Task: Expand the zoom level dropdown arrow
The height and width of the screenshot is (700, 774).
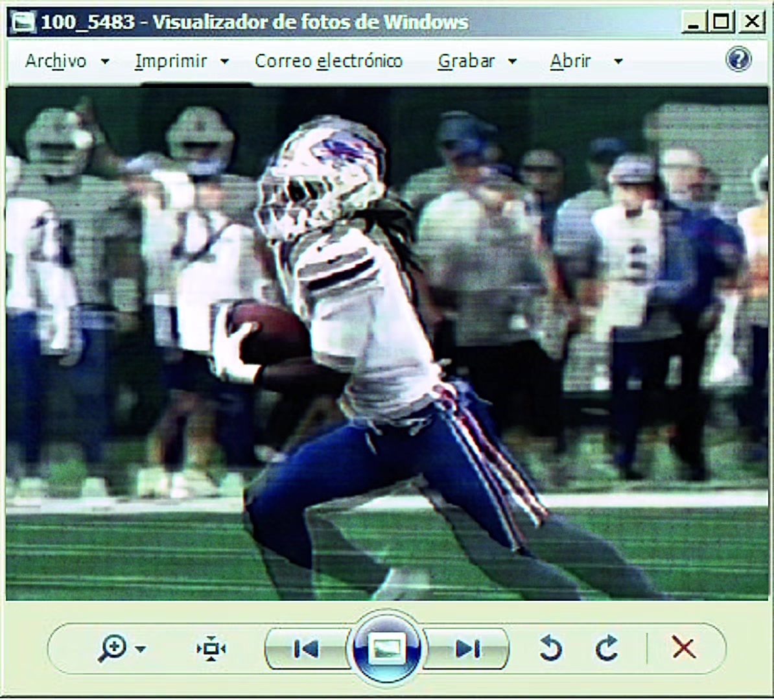Action: tap(141, 649)
